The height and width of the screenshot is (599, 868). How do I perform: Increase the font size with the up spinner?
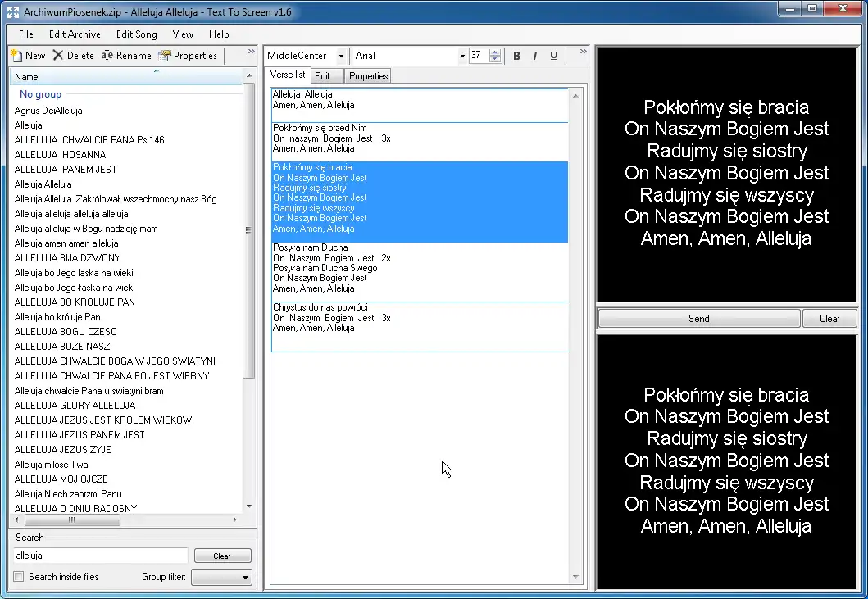[x=495, y=52]
